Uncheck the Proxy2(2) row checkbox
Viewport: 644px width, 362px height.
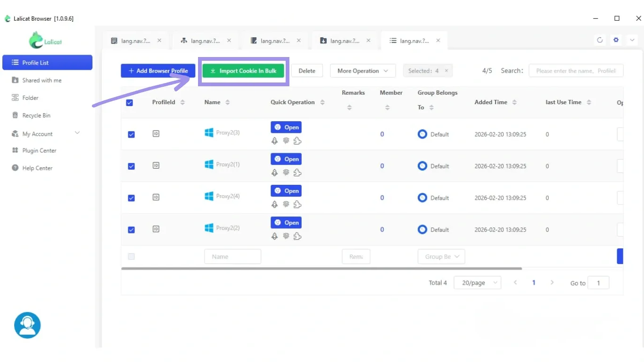pos(131,230)
